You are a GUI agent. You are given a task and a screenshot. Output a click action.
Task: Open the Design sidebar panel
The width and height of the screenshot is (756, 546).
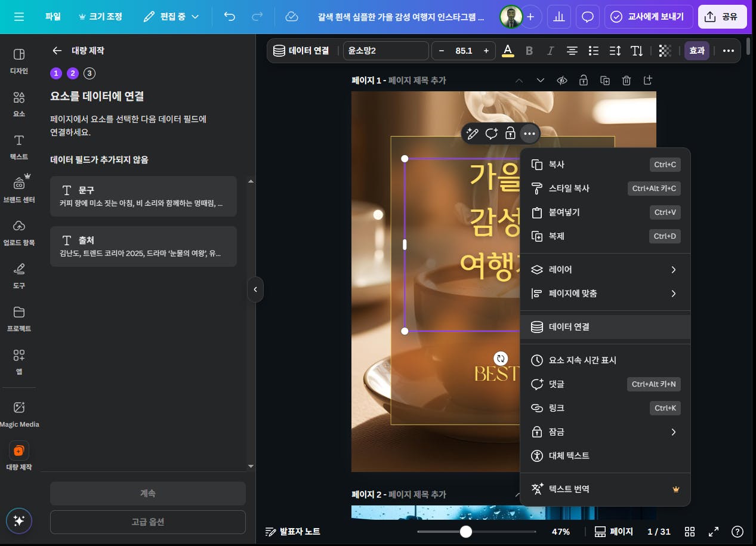19,61
